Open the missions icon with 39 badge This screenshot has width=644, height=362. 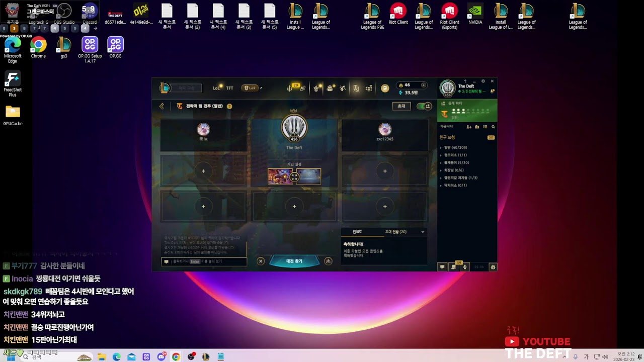click(454, 267)
